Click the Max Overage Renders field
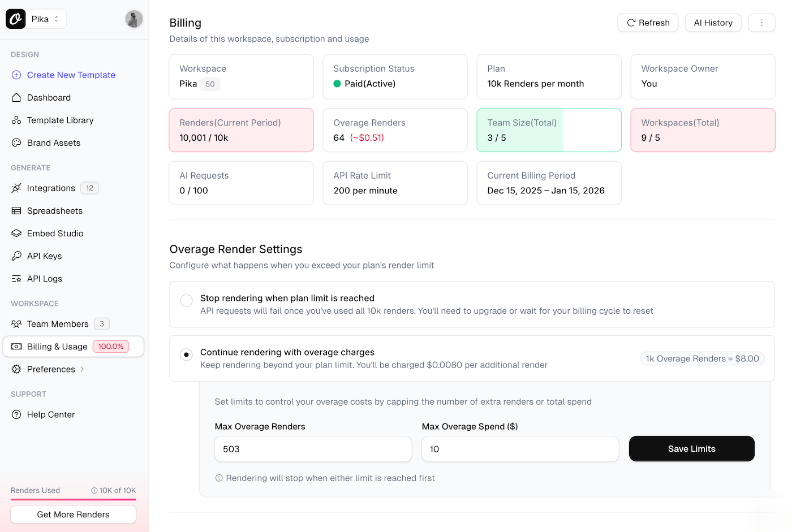 pyautogui.click(x=313, y=449)
